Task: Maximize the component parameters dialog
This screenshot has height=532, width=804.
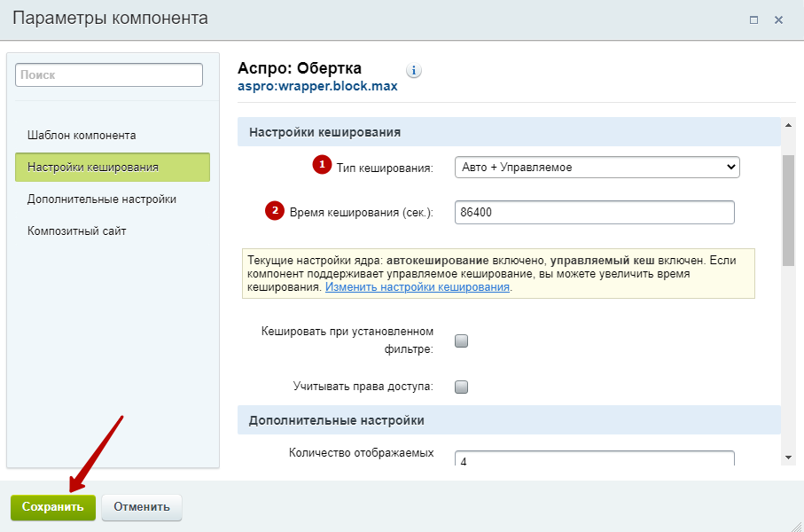Action: pos(753,20)
